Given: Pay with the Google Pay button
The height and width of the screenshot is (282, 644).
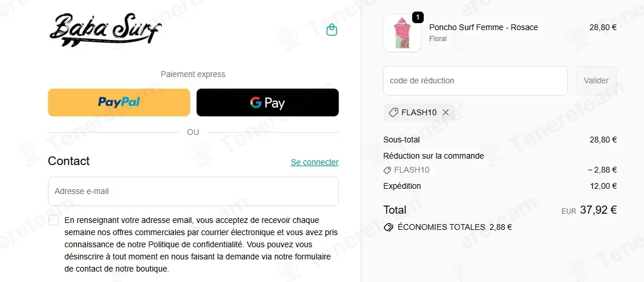Looking at the screenshot, I should coord(268,102).
